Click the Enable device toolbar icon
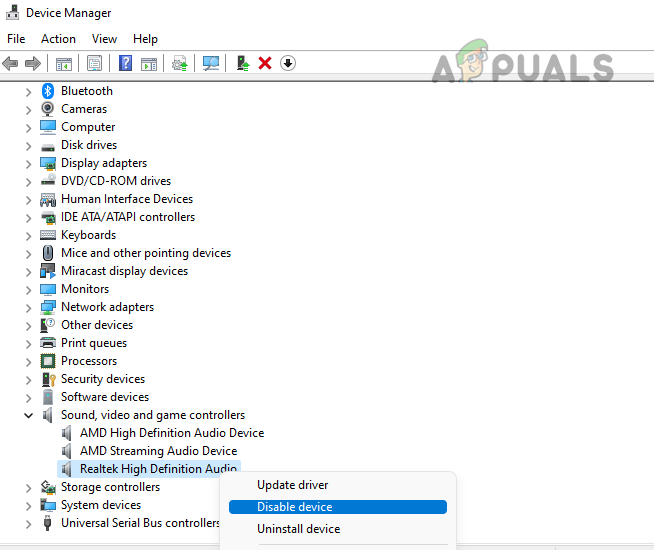The width and height of the screenshot is (654, 550). point(242,63)
